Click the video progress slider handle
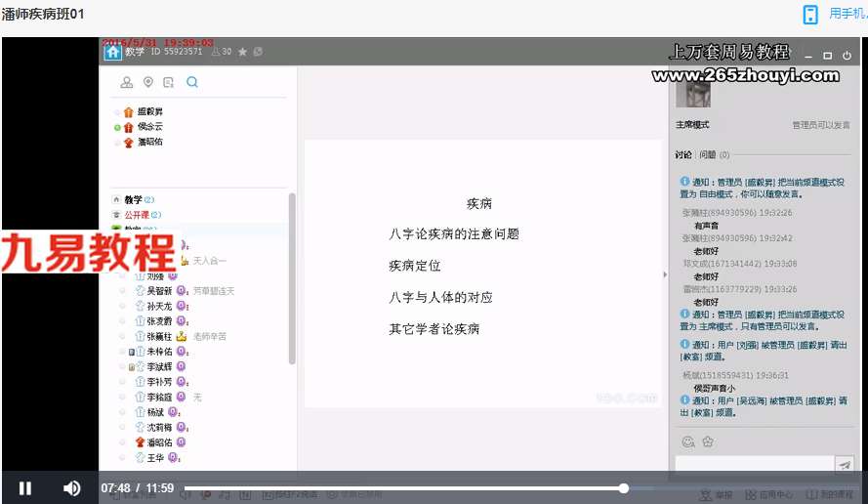 [624, 488]
